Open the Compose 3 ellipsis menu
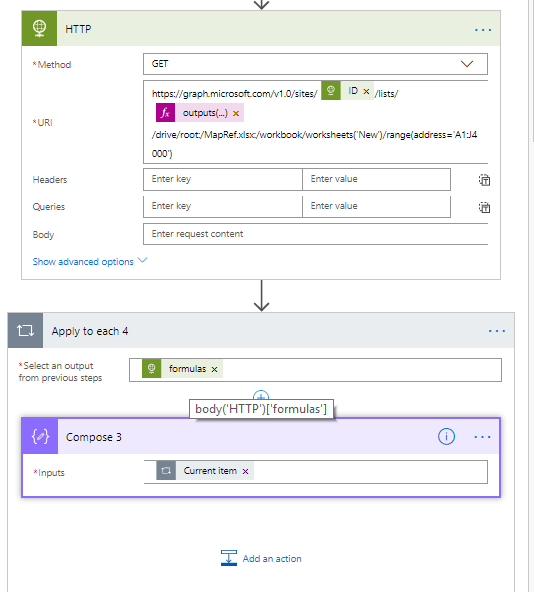The image size is (534, 592). point(482,437)
